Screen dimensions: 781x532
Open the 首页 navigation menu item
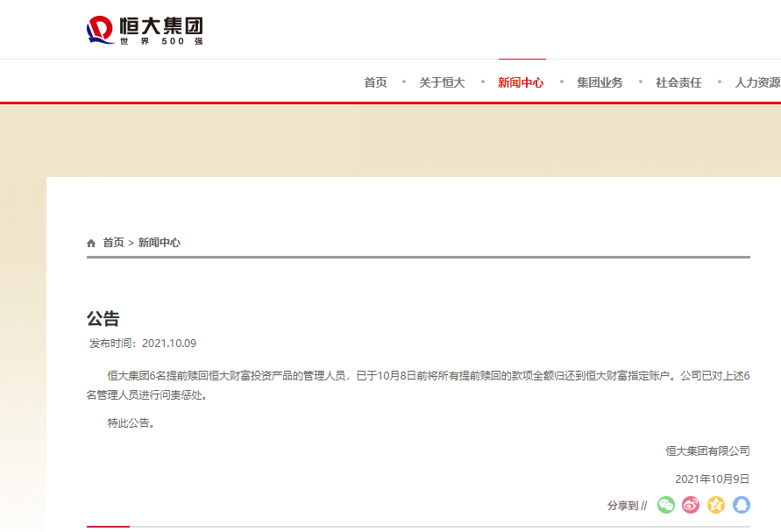(x=375, y=82)
